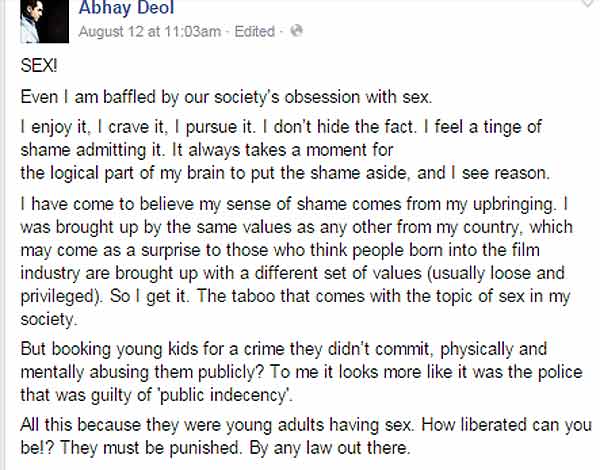Click the 'SEX!' heading line of the post

pos(39,66)
